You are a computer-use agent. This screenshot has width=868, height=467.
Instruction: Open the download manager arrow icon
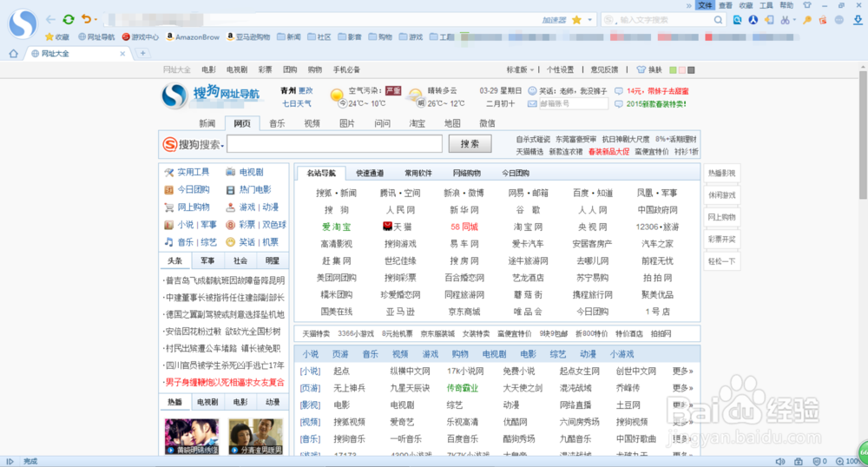click(858, 20)
